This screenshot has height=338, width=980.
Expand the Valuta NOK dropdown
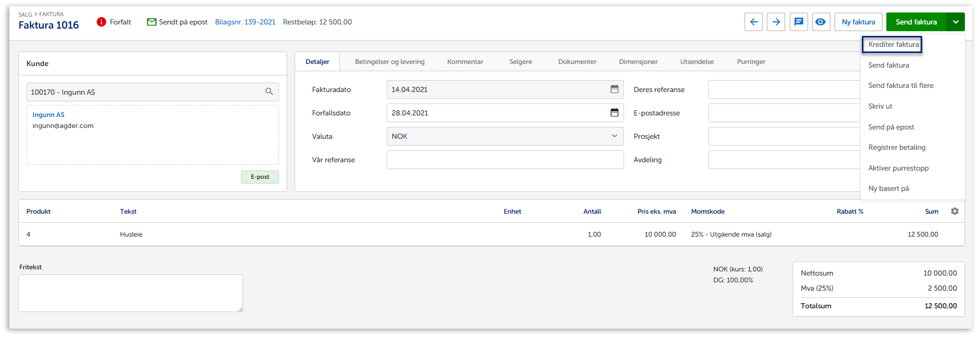click(614, 136)
